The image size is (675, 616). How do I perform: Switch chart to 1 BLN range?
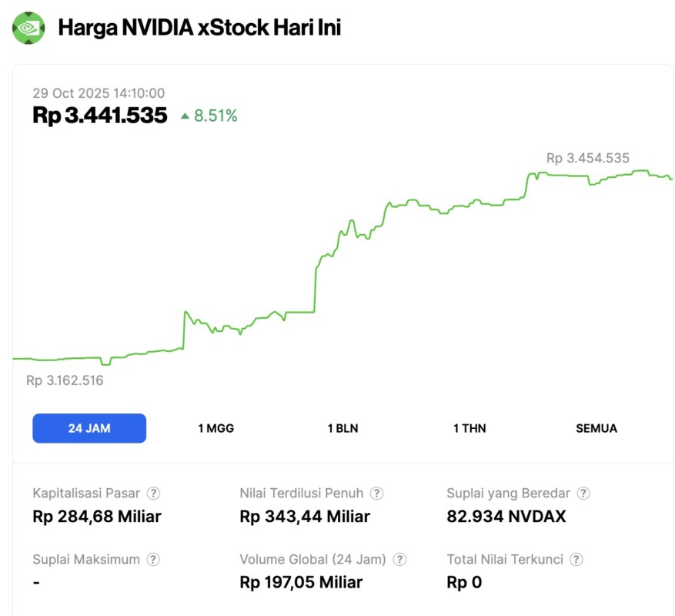[x=343, y=428]
